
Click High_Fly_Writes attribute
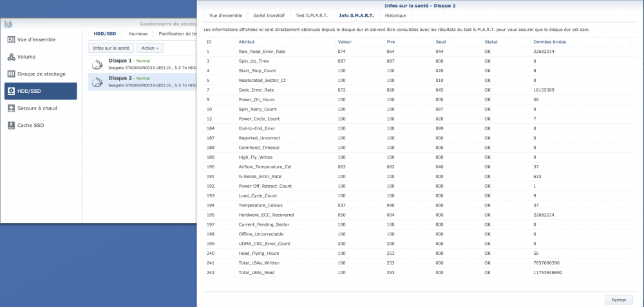point(256,157)
